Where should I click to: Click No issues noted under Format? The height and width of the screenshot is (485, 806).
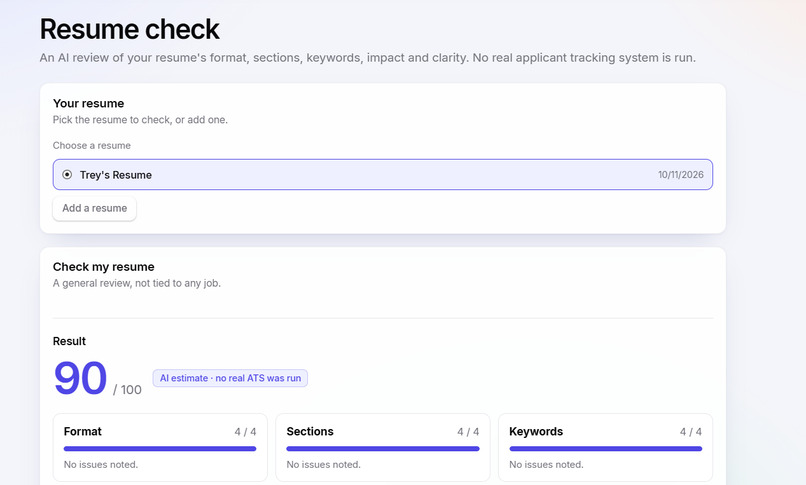coord(101,464)
